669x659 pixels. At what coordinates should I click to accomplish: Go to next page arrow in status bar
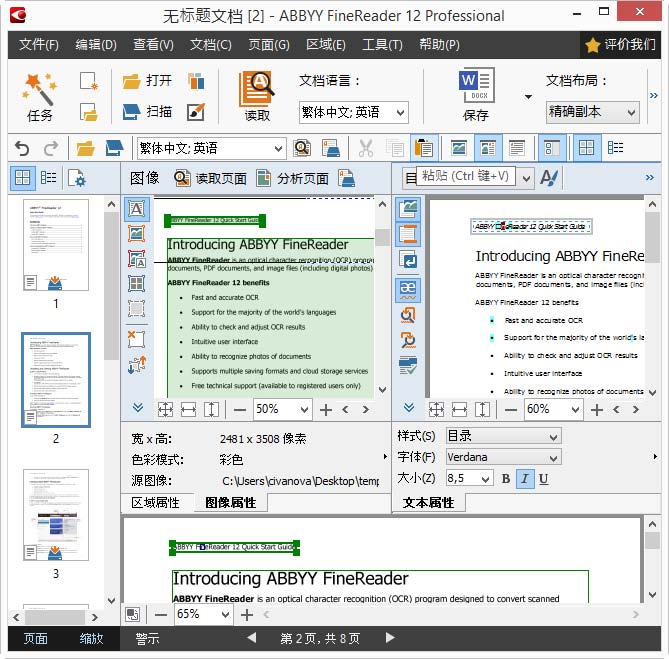point(390,638)
